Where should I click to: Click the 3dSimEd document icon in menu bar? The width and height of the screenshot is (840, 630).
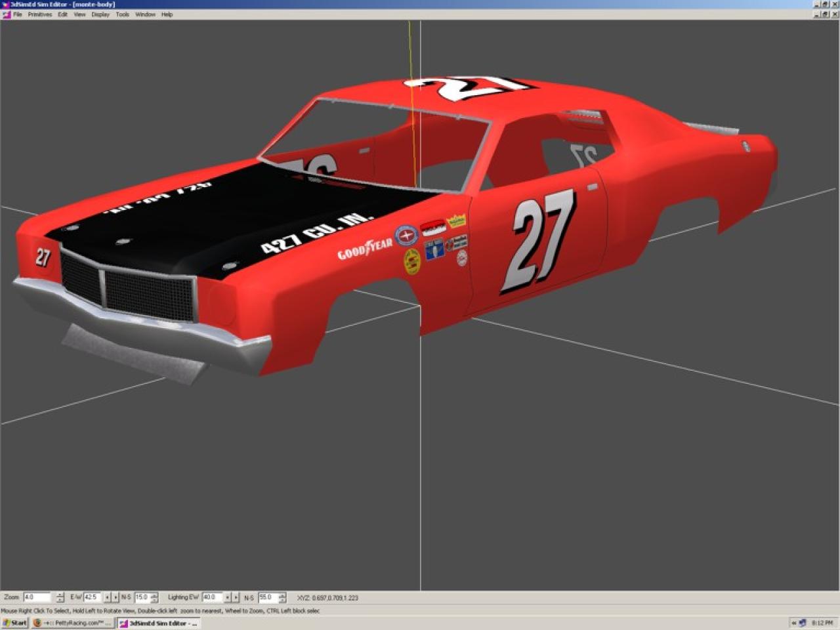[x=7, y=14]
